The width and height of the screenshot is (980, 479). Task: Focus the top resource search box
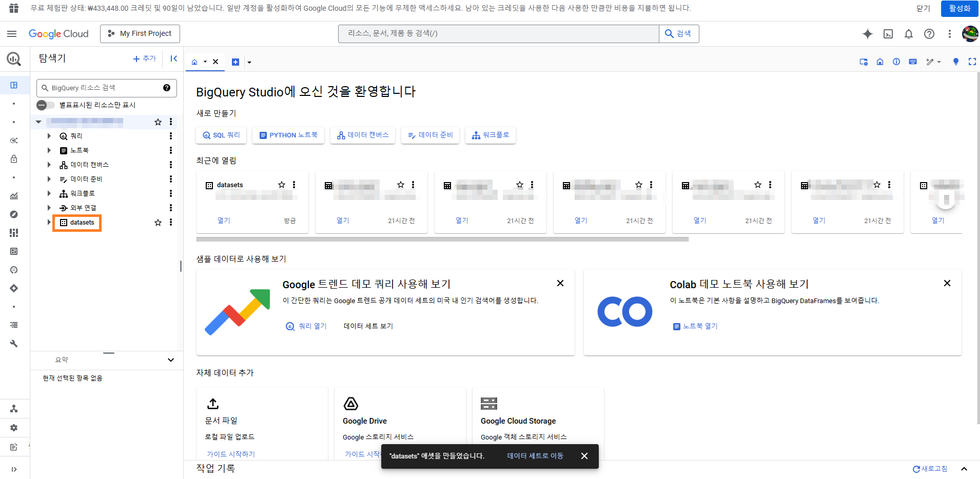(x=498, y=34)
